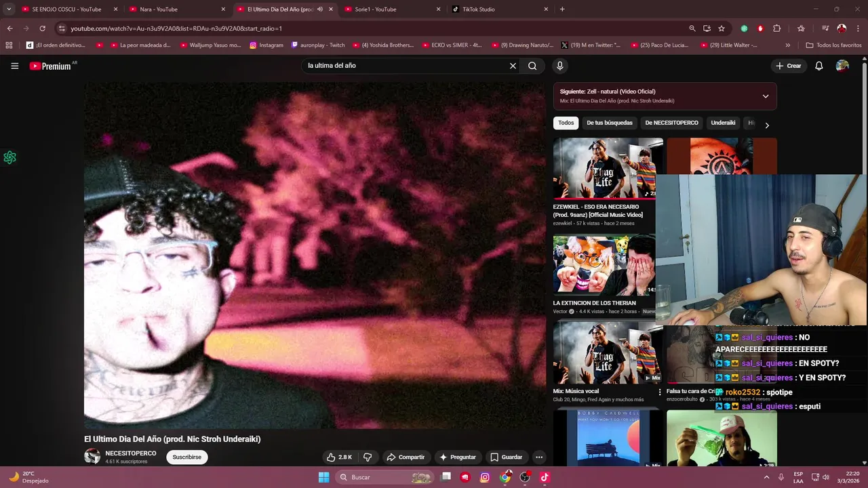Open YouTube account avatar menu

click(842, 66)
